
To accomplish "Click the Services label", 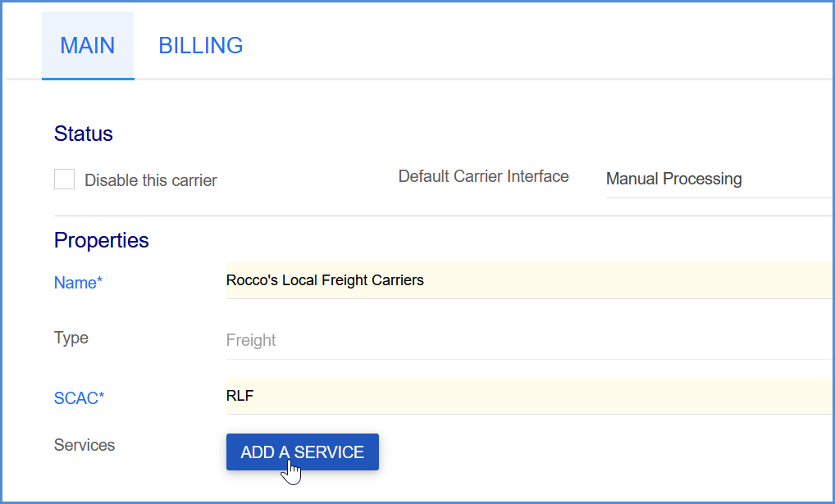I will pyautogui.click(x=84, y=445).
